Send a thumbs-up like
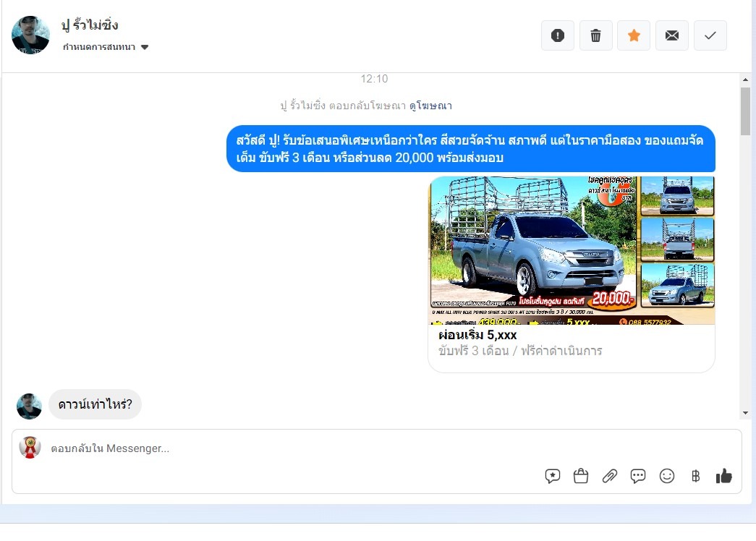This screenshot has width=756, height=541. point(723,476)
